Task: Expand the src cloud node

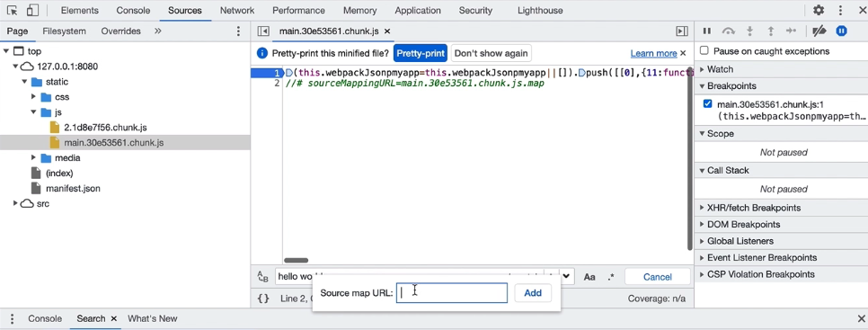Action: pyautogui.click(x=15, y=203)
